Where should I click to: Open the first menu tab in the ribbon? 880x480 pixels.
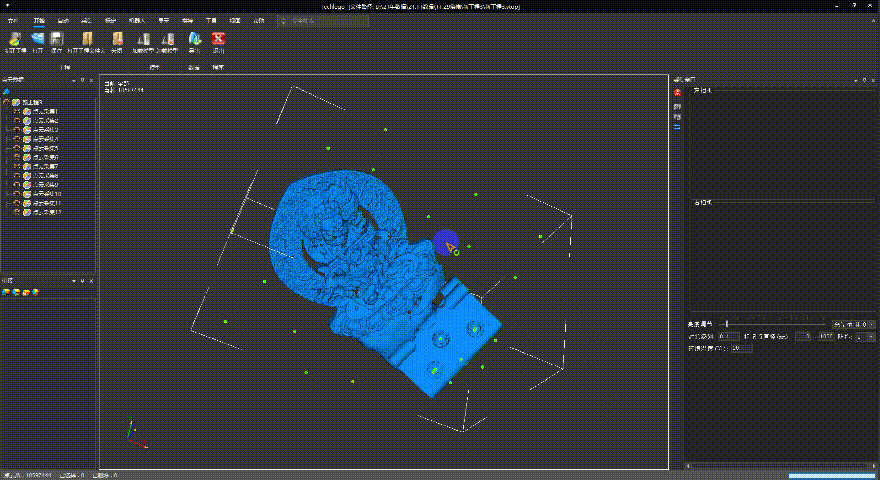(x=12, y=19)
